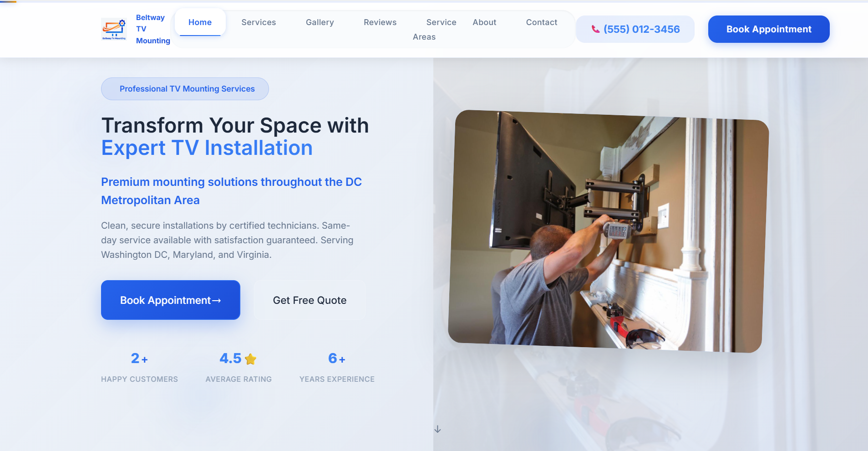
Task: Request a quote via Get Free Quote
Action: (x=310, y=300)
